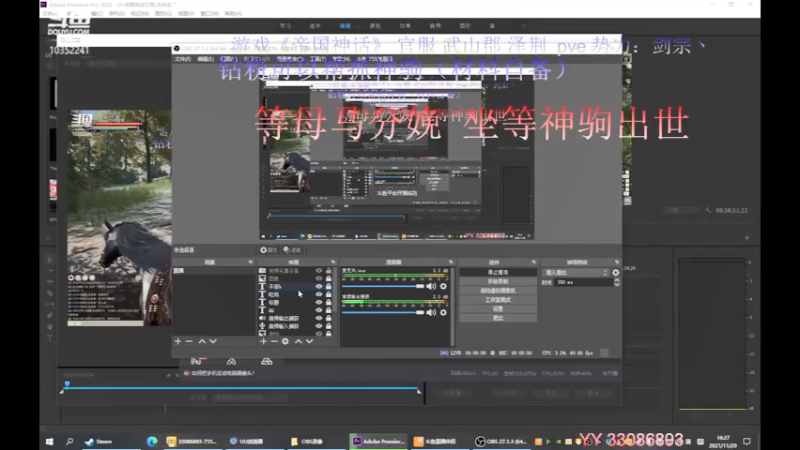Remove selected scene with Scenes minus icon
Viewport: 800px width, 450px height.
tap(189, 341)
